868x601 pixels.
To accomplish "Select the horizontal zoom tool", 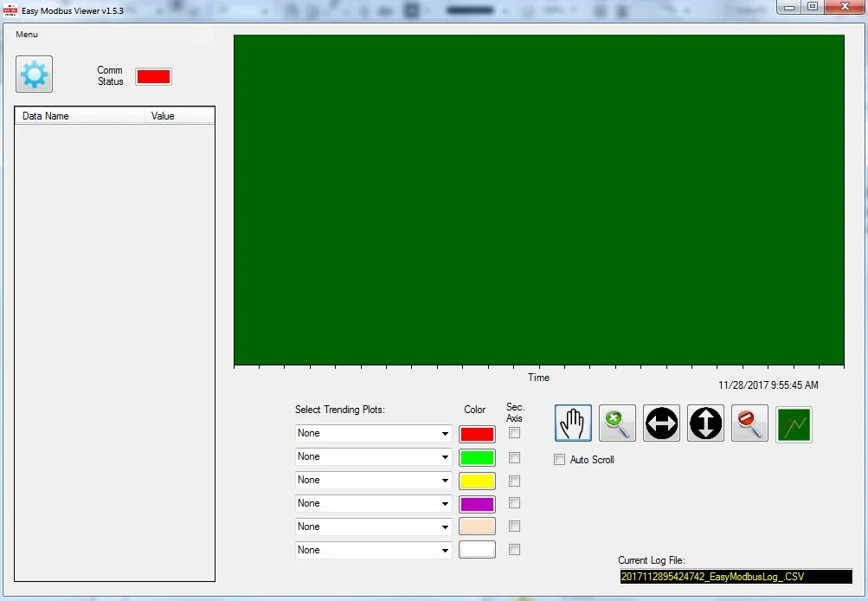I will coord(660,423).
